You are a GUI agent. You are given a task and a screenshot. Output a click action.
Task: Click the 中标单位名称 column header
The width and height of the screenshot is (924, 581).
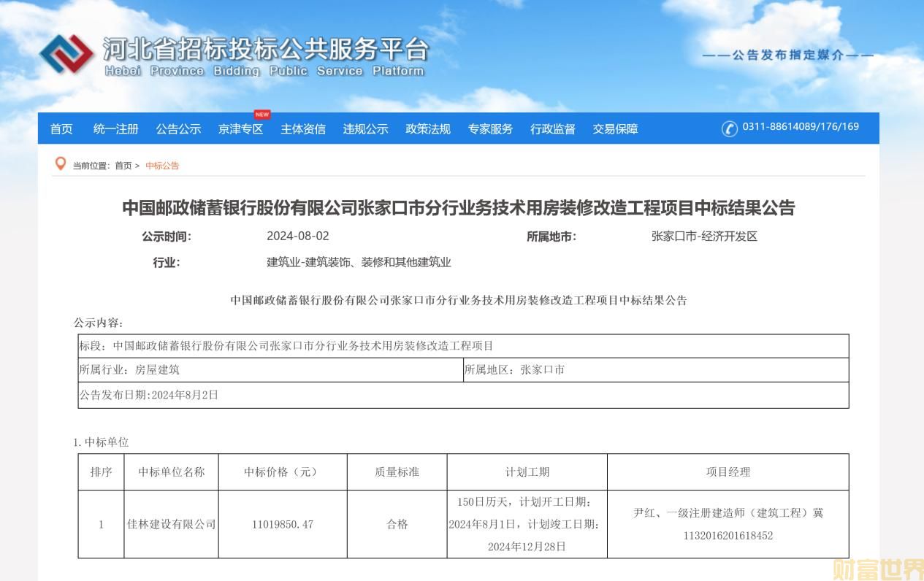pyautogui.click(x=172, y=472)
